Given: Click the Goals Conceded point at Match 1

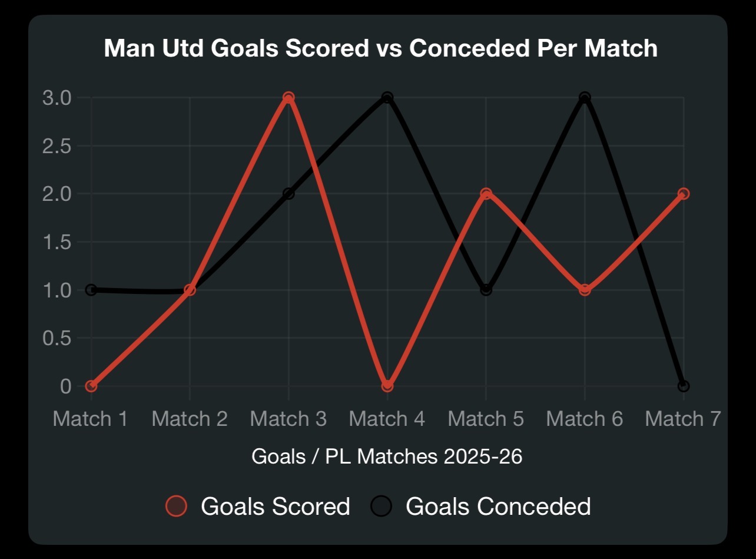Looking at the screenshot, I should tap(91, 290).
